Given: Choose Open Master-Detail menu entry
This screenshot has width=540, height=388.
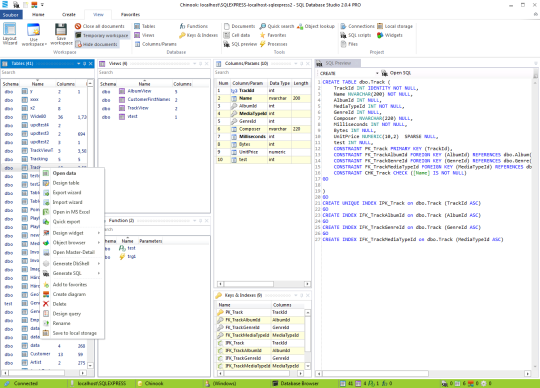Looking at the screenshot, I should pos(73,252).
